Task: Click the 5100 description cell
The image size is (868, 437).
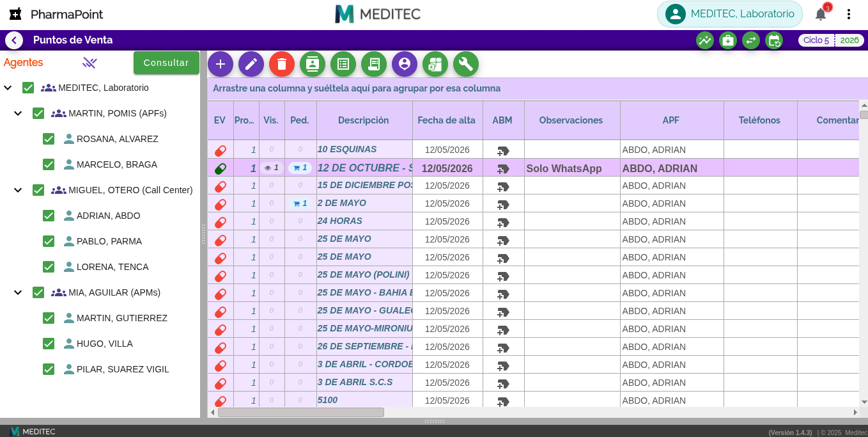Action: pyautogui.click(x=364, y=401)
